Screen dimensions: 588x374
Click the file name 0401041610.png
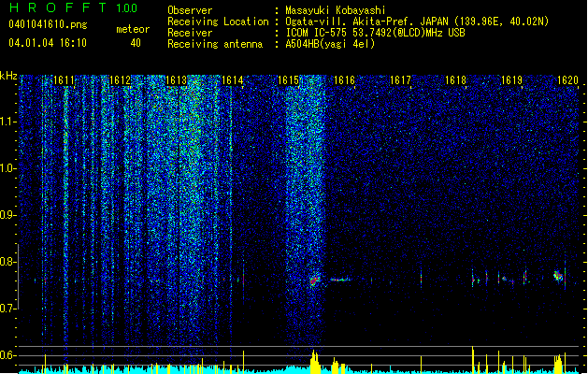pos(48,24)
